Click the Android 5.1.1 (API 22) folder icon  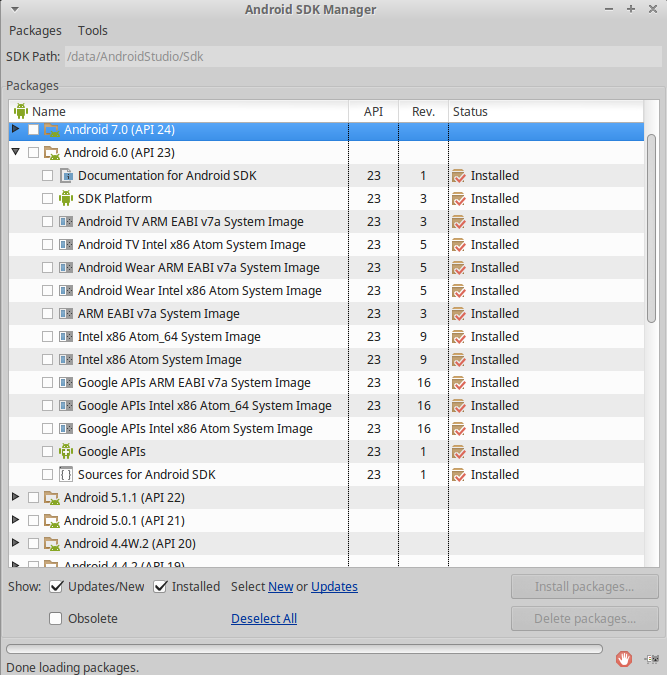point(52,498)
